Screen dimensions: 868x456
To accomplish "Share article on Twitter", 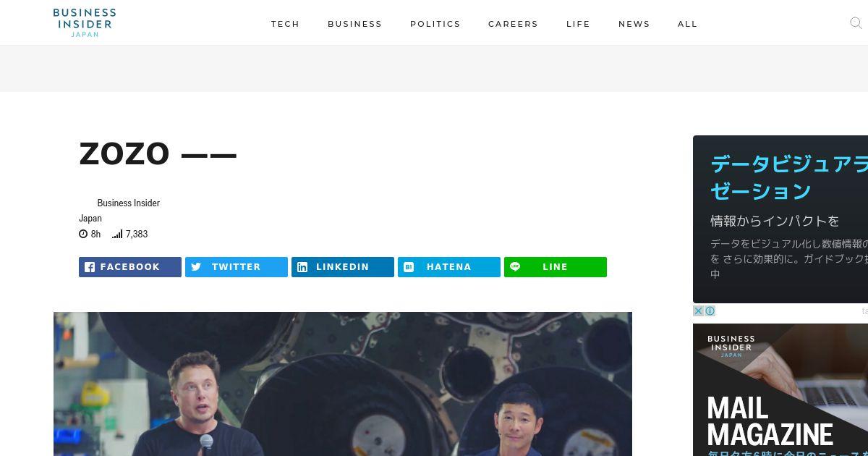I will click(237, 267).
